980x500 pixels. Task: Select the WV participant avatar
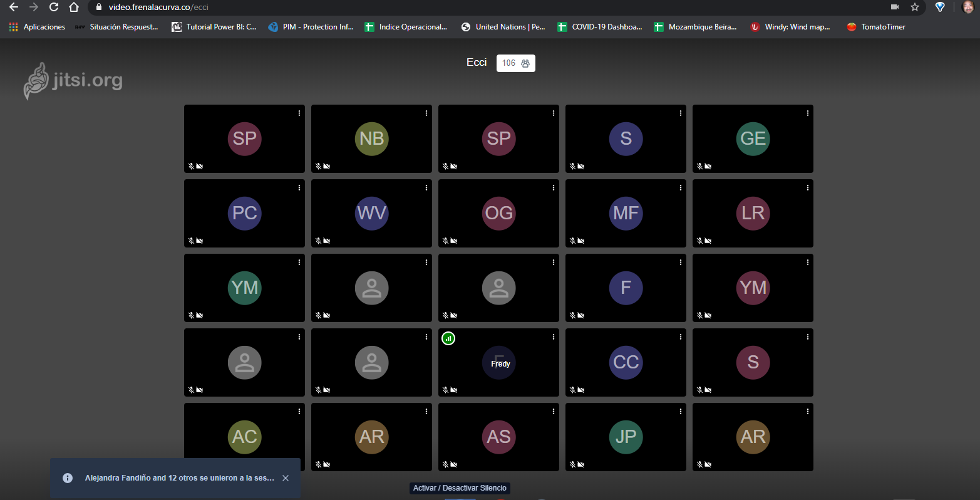click(x=372, y=213)
